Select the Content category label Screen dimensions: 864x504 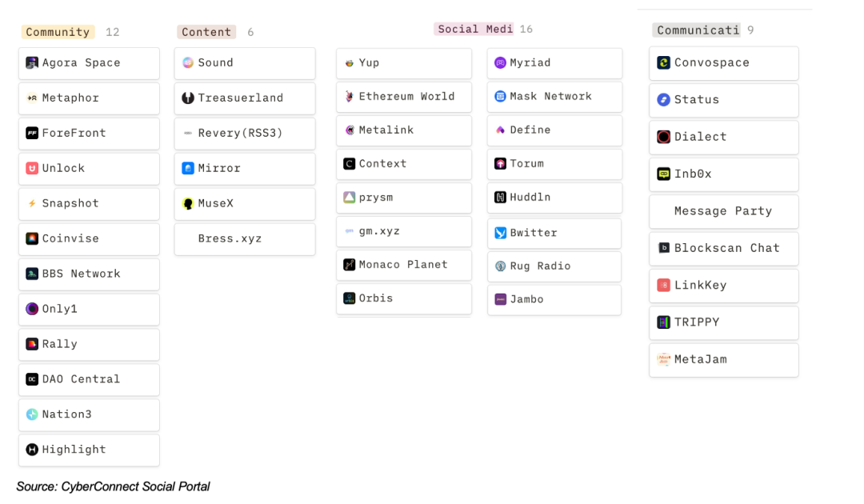click(206, 32)
